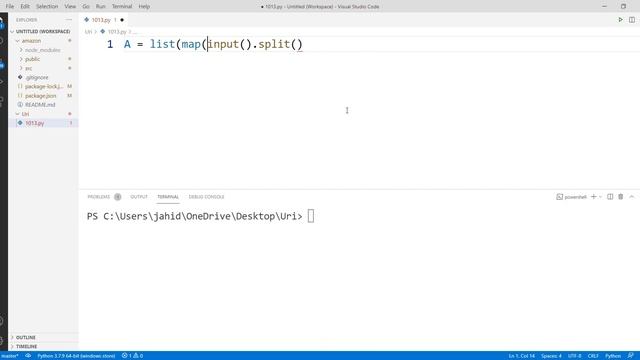
Task: Switch to the TERMINAL tab
Action: coord(168,197)
